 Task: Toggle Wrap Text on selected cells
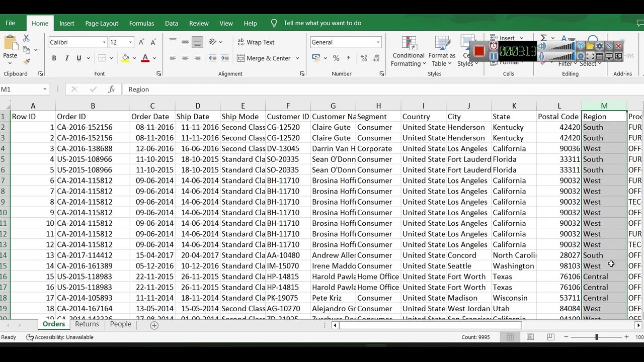point(256,42)
